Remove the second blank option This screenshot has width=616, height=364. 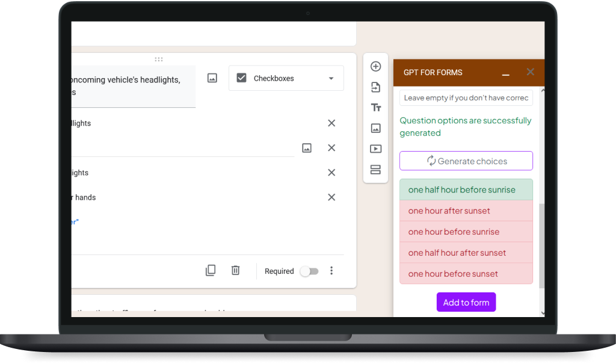(331, 148)
